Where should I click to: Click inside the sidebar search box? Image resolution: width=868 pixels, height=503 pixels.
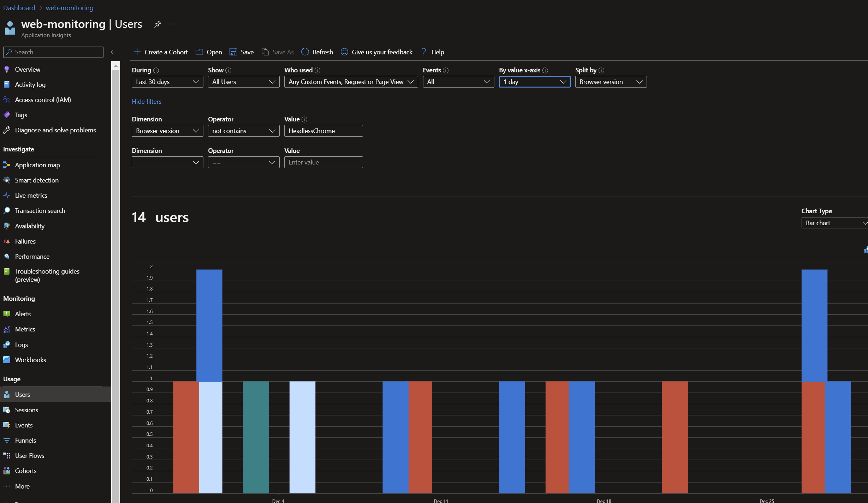coord(53,52)
